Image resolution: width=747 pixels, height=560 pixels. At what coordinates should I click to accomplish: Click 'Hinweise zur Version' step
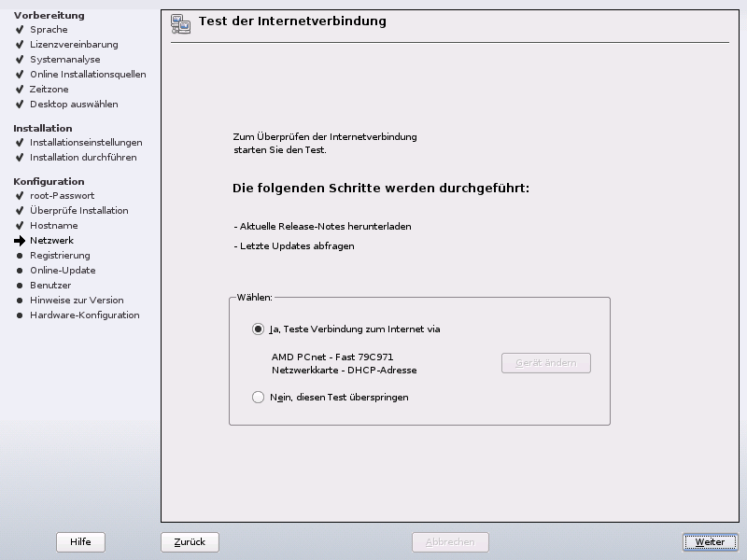click(77, 300)
